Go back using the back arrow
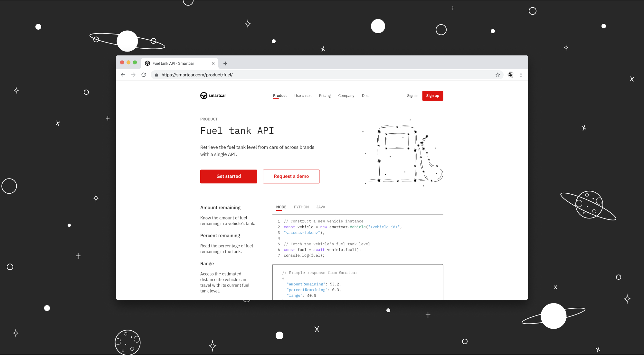 [123, 74]
